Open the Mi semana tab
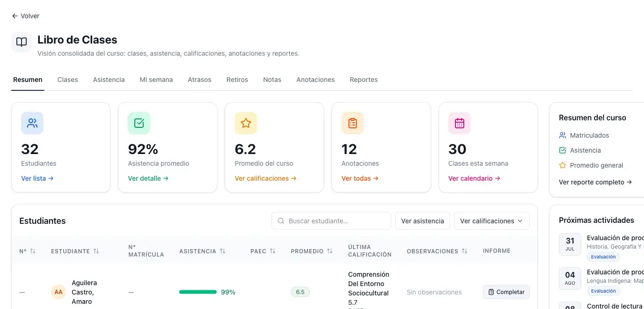Image resolution: width=644 pixels, height=309 pixels. point(156,80)
